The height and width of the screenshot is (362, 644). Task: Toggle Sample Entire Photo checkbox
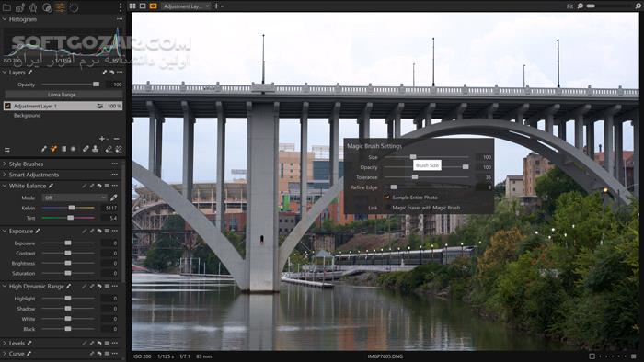pos(387,198)
